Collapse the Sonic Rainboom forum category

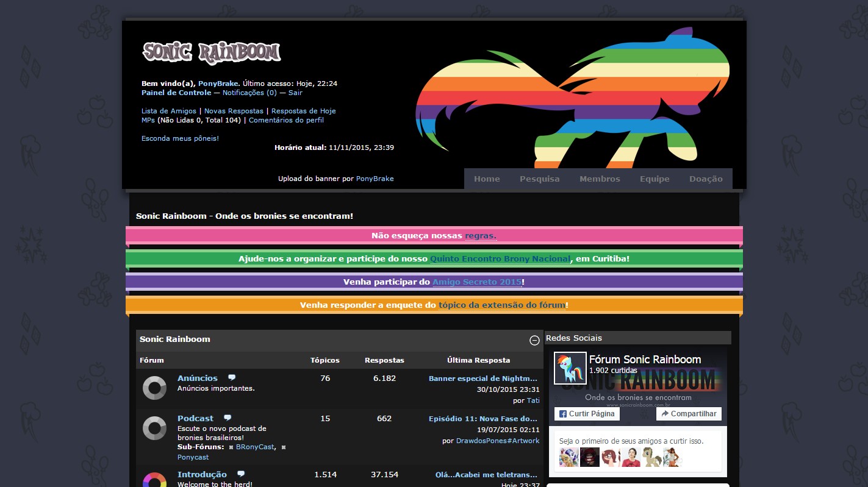tap(534, 340)
